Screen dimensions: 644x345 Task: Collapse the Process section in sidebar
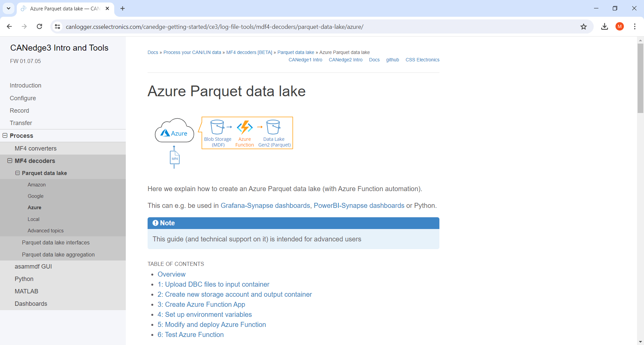[5, 135]
